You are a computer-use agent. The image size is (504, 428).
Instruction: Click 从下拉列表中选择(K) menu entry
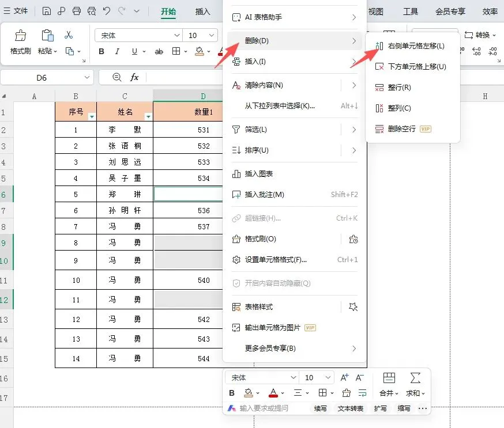[294, 105]
